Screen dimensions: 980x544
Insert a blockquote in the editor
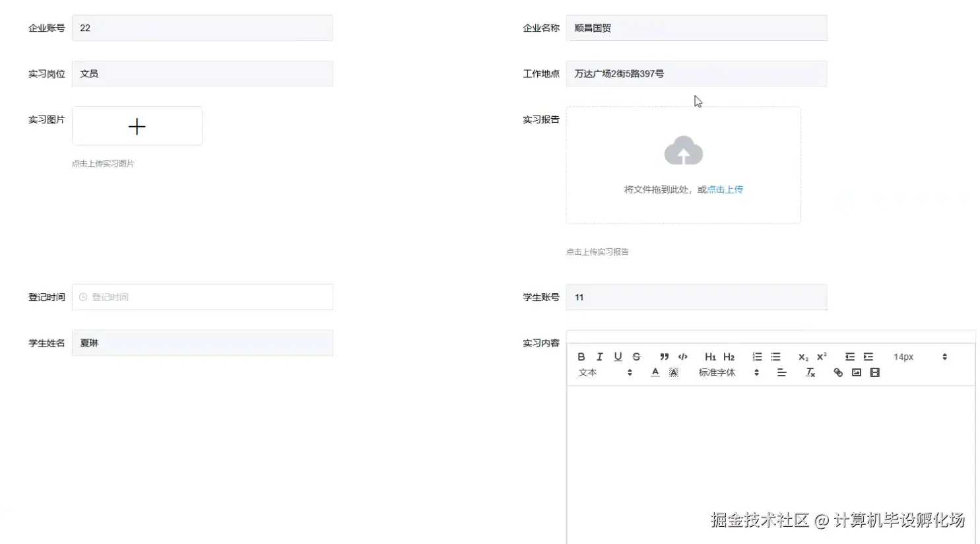665,357
